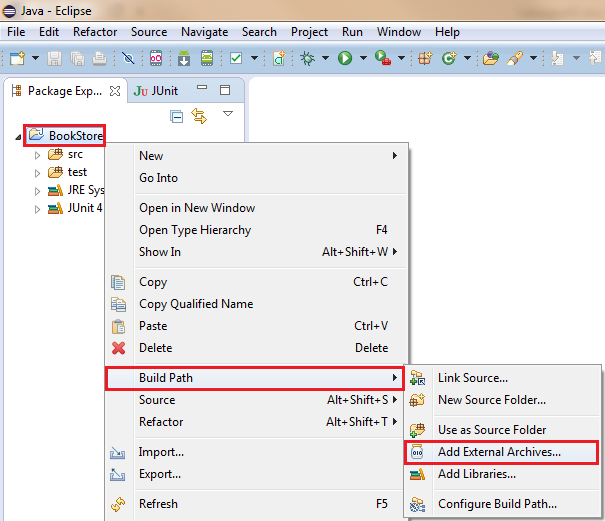Open the Navigate menu

pyautogui.click(x=204, y=32)
